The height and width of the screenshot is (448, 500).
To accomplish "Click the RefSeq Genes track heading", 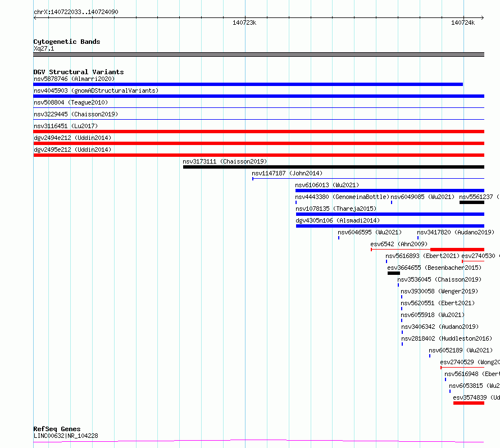I will click(x=57, y=429).
